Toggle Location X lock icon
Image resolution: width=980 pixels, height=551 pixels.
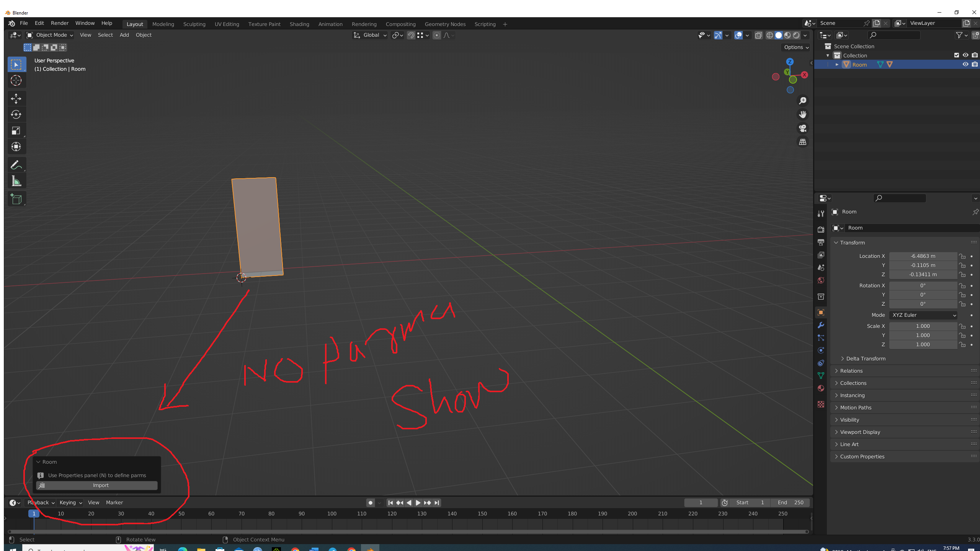point(962,256)
